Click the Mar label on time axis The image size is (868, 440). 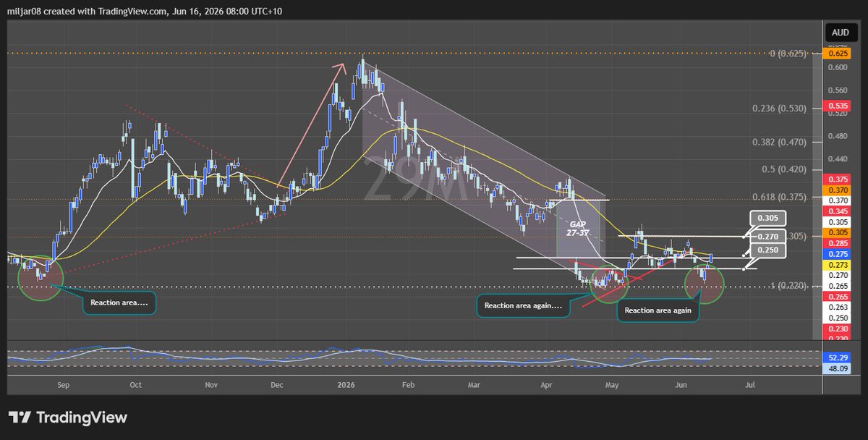tap(474, 386)
